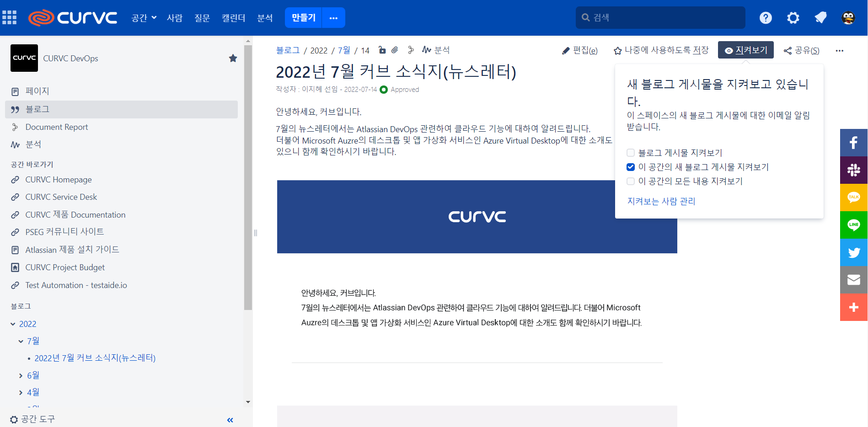Collapse the sidebar with double chevron
Screen dimensions: 868x427
[x=230, y=420]
